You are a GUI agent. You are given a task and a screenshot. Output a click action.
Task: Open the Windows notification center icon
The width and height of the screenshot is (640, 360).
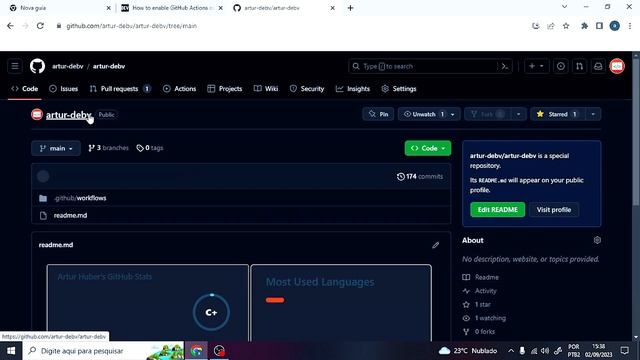(x=624, y=351)
